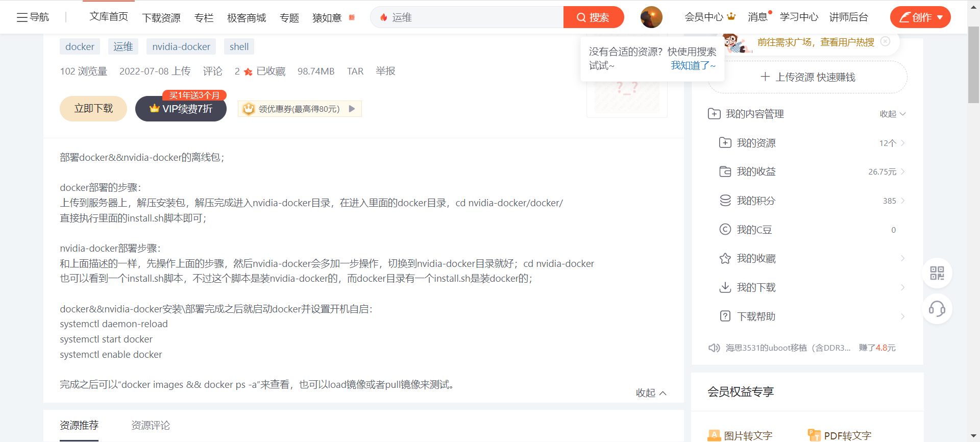This screenshot has width=980, height=442.
Task: Click the 我的下载 download arrow icon
Action: (x=725, y=287)
